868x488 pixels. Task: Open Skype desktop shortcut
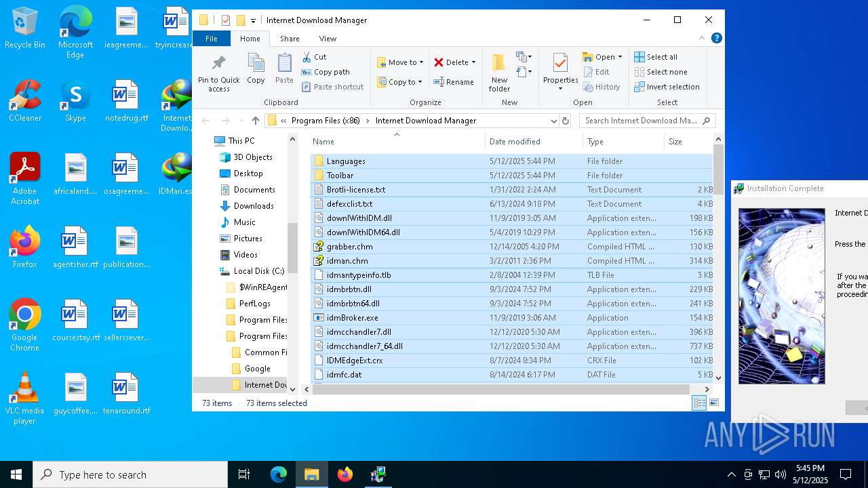[x=75, y=102]
